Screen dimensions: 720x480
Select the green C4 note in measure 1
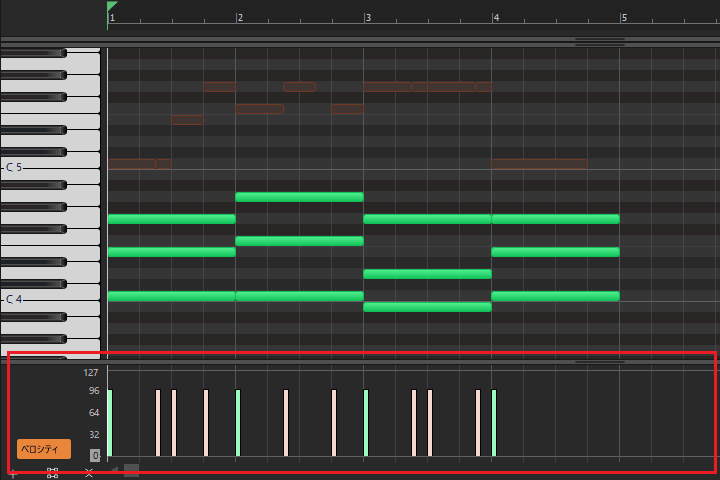171,296
